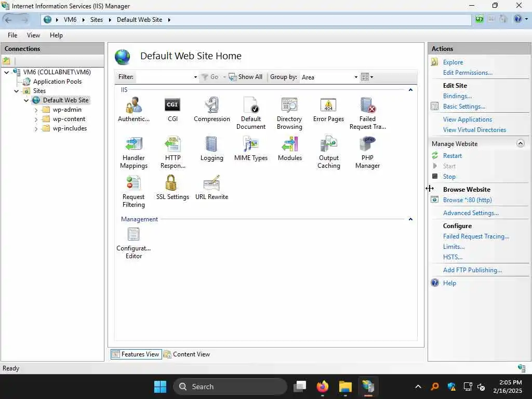
Task: Open the MIME Types feature
Action: point(251,148)
